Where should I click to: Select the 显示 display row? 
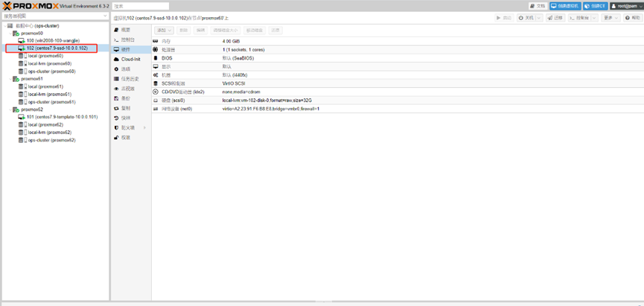click(398, 66)
